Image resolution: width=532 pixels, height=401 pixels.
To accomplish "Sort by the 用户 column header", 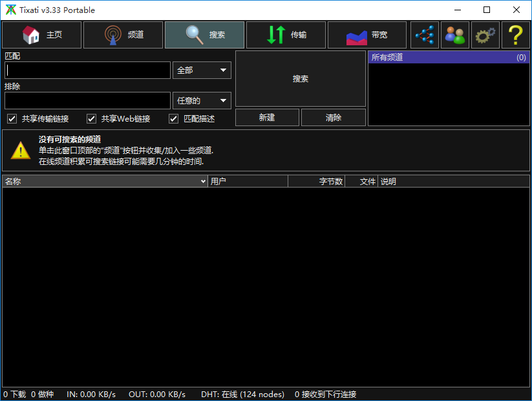I will (x=248, y=181).
